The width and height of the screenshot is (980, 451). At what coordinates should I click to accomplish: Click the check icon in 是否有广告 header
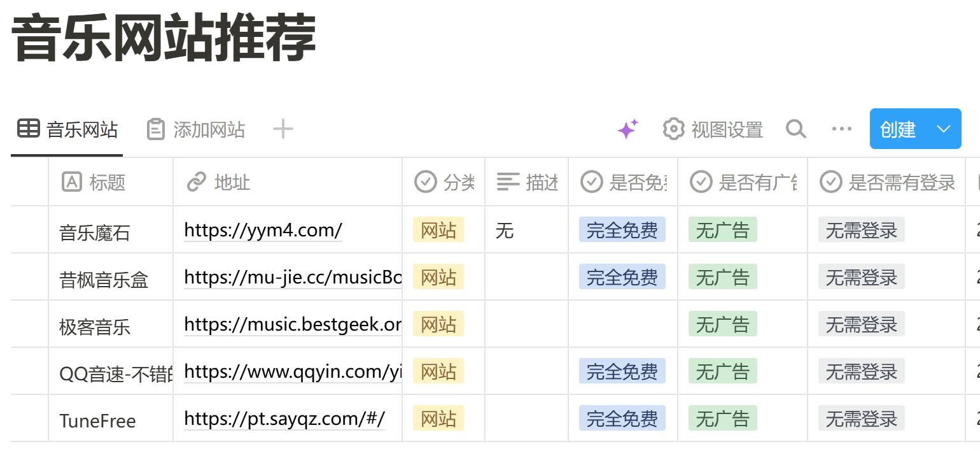click(701, 182)
